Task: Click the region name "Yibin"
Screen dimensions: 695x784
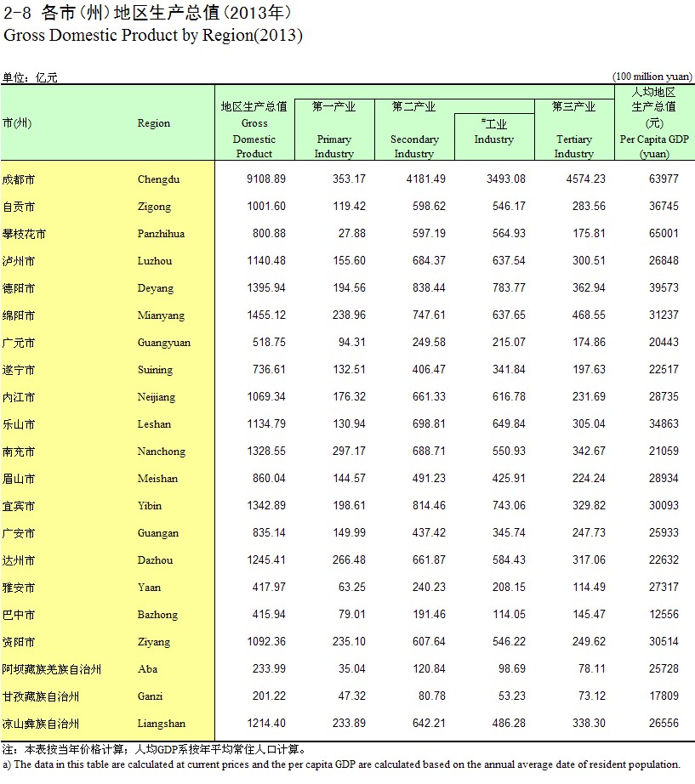Action: pyautogui.click(x=150, y=505)
